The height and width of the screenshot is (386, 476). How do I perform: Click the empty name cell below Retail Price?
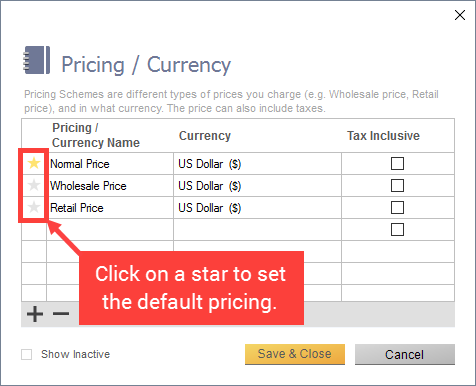point(110,230)
